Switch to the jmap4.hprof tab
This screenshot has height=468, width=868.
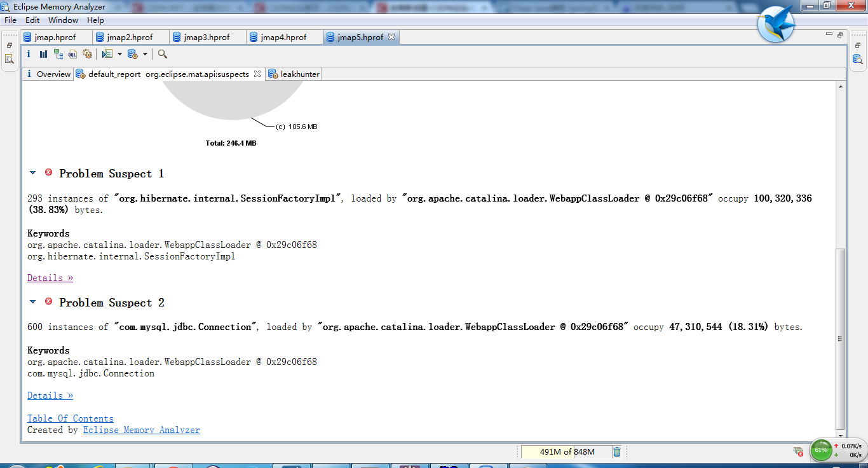click(x=284, y=37)
